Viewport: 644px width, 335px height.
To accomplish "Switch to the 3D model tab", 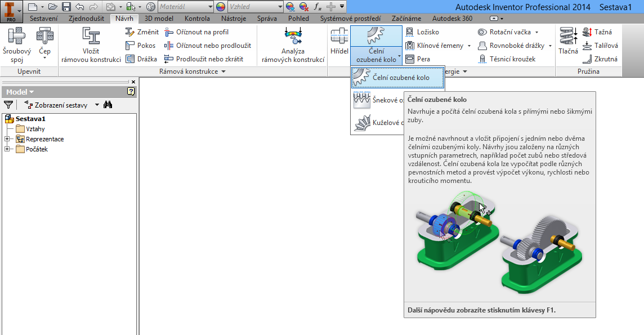I will (159, 19).
